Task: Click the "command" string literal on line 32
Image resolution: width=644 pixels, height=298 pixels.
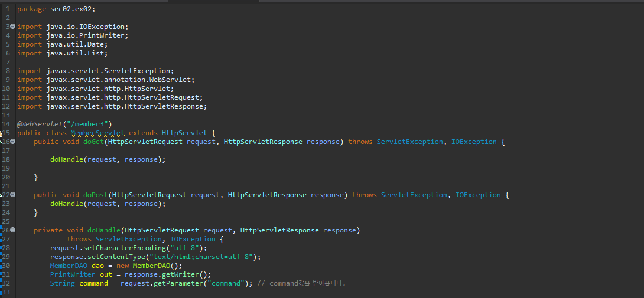Action: [226, 283]
